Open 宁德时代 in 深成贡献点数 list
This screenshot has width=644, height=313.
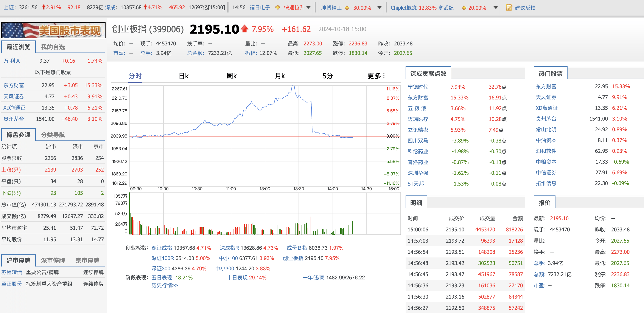click(418, 87)
